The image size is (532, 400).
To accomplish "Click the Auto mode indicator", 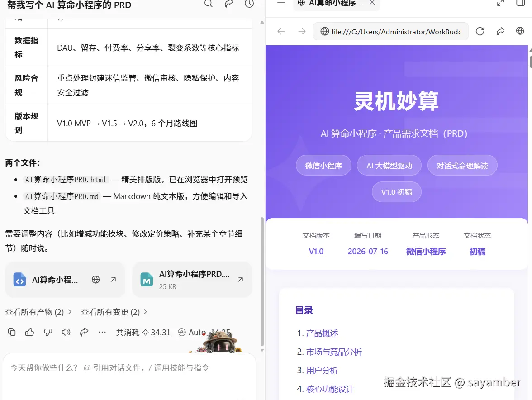I will (192, 332).
